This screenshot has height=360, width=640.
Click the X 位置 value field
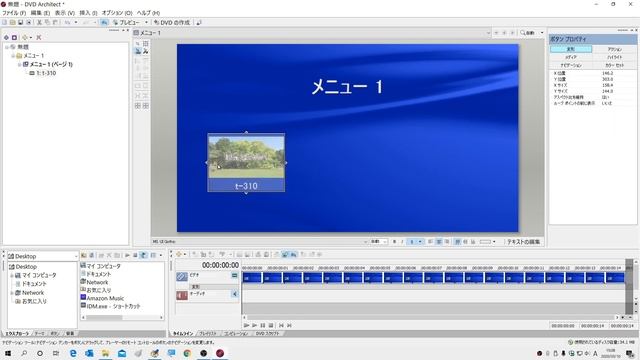click(618, 73)
